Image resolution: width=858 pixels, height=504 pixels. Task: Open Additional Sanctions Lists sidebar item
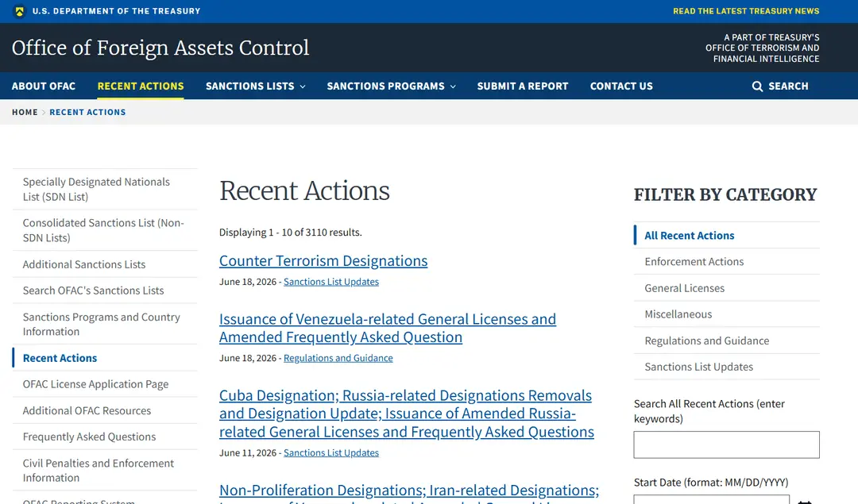(x=105, y=264)
